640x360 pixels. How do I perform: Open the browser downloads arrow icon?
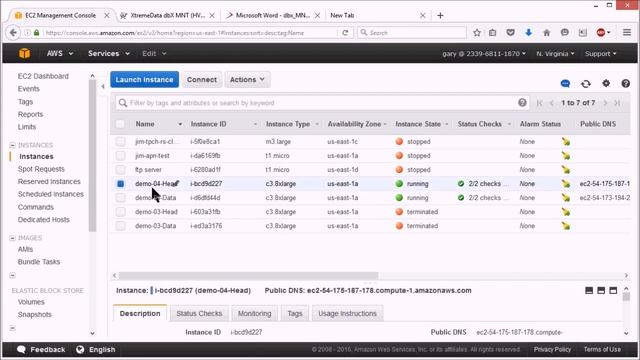[529, 33]
